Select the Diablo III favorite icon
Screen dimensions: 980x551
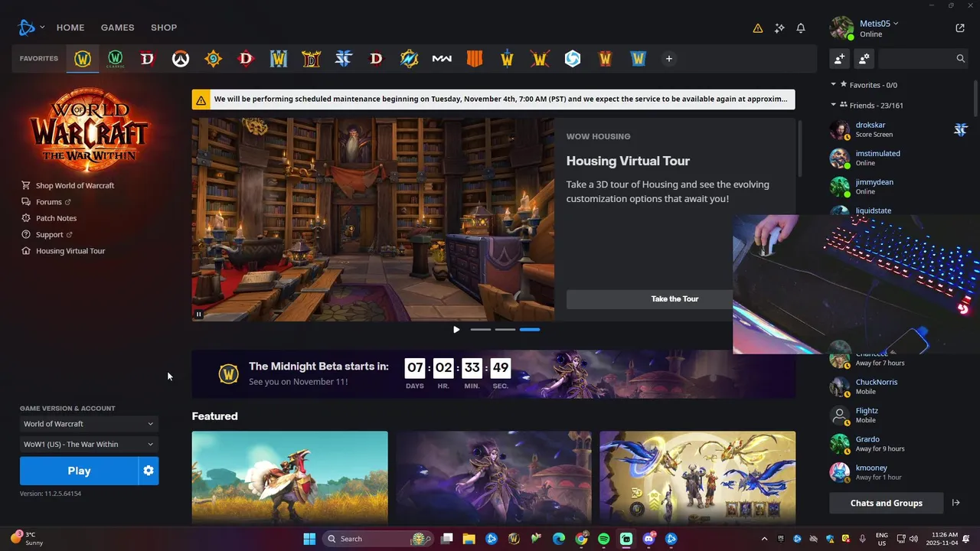pyautogui.click(x=377, y=59)
